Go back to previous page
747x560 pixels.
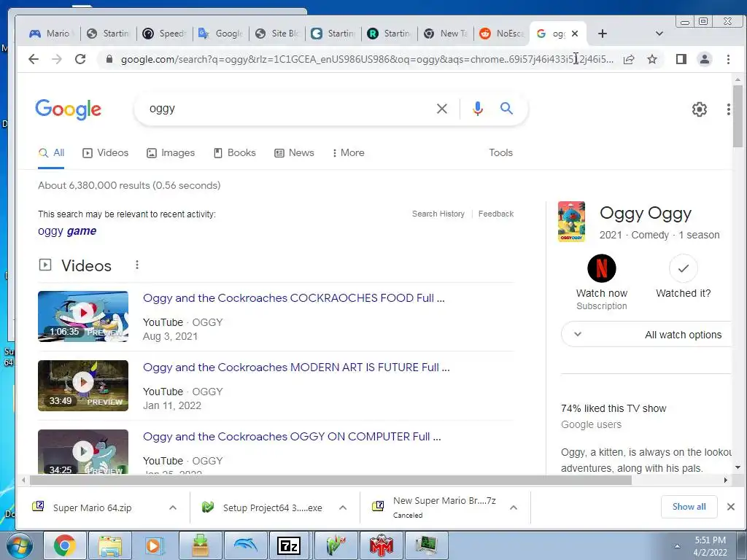pyautogui.click(x=34, y=59)
